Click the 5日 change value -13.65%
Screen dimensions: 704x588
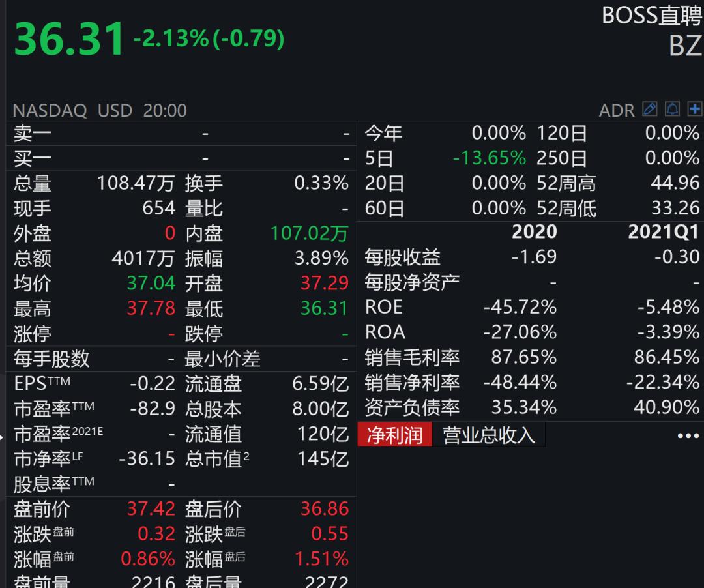point(490,157)
